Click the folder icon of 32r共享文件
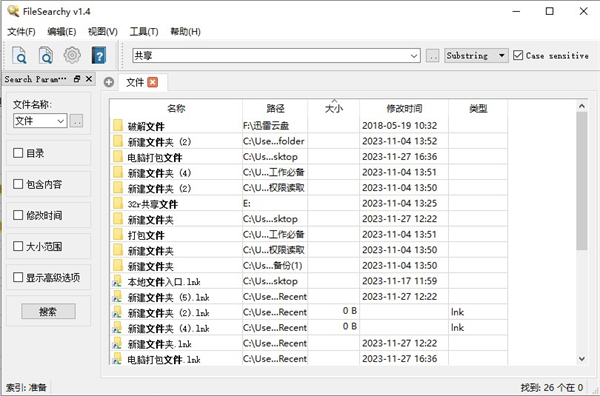 click(x=118, y=203)
